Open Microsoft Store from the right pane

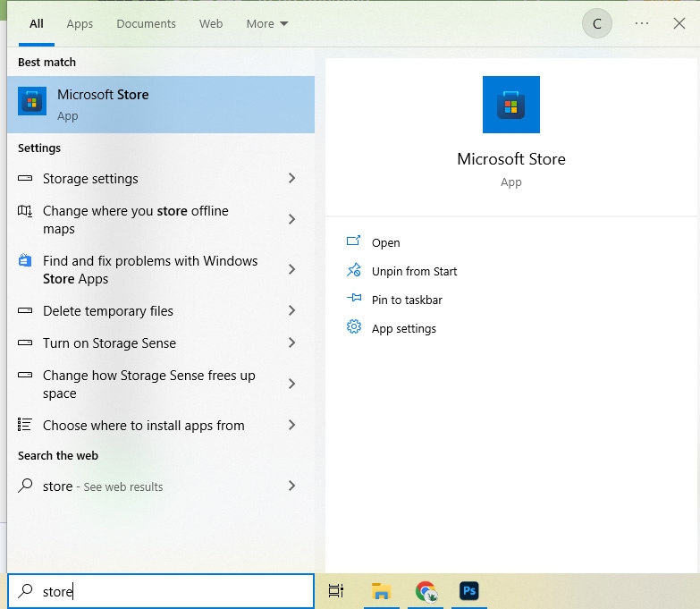pos(385,242)
